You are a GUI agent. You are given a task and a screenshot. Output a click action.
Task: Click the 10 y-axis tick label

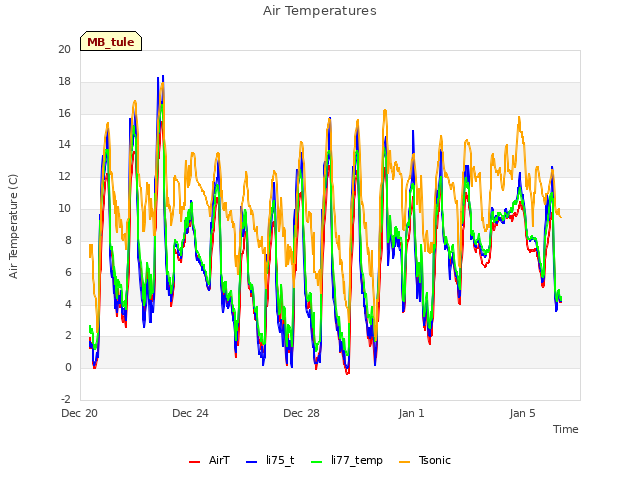click(64, 209)
